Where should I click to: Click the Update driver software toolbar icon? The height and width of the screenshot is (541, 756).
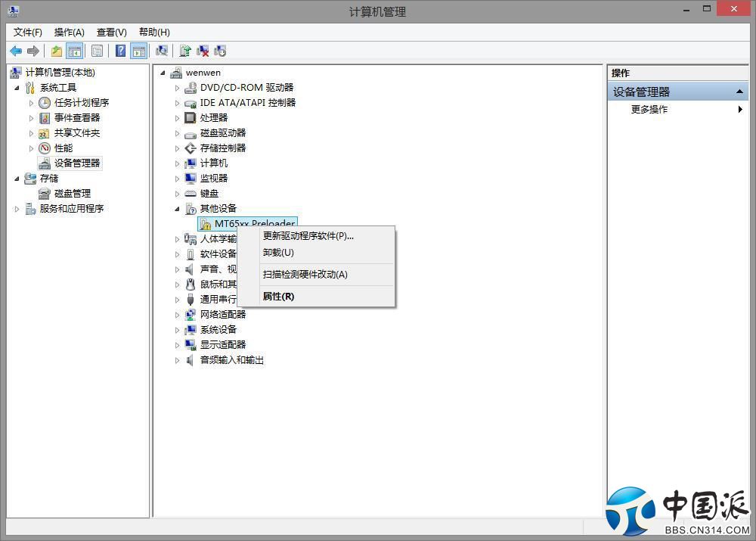pos(185,51)
